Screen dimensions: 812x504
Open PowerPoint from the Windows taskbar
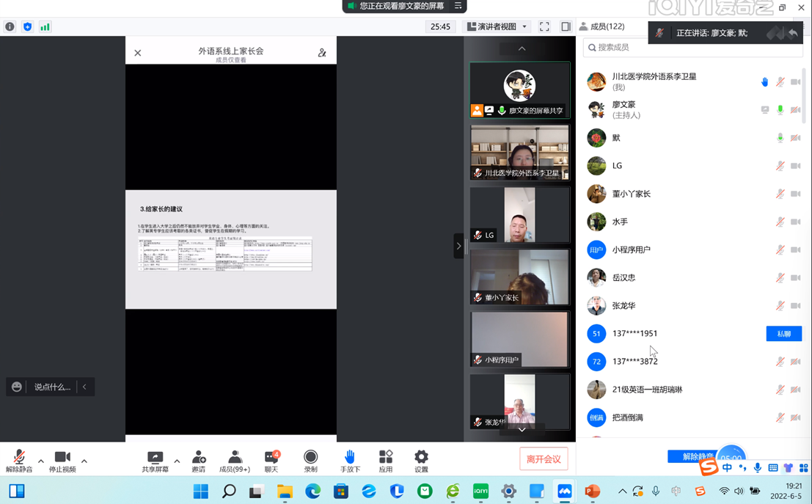tap(593, 492)
